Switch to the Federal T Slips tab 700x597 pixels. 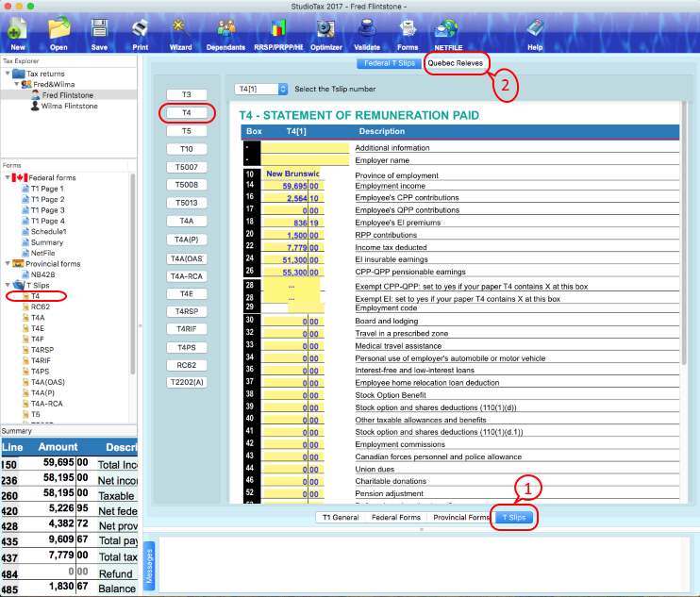(x=389, y=63)
